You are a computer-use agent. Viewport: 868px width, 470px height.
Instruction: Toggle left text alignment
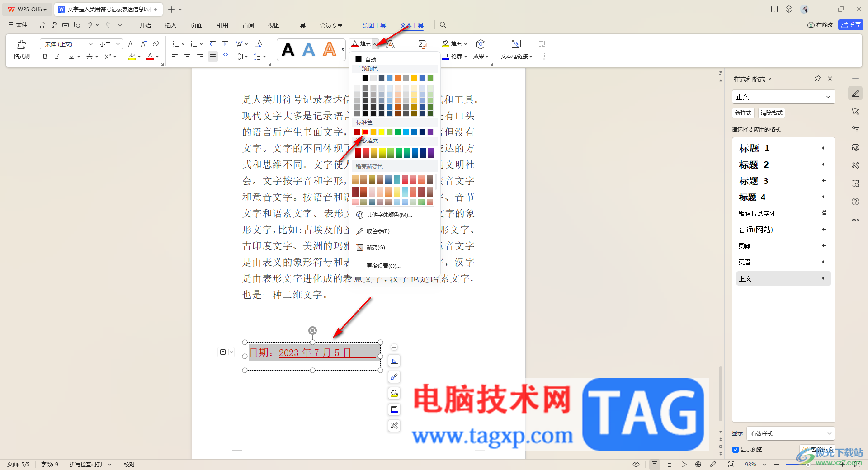pos(175,56)
